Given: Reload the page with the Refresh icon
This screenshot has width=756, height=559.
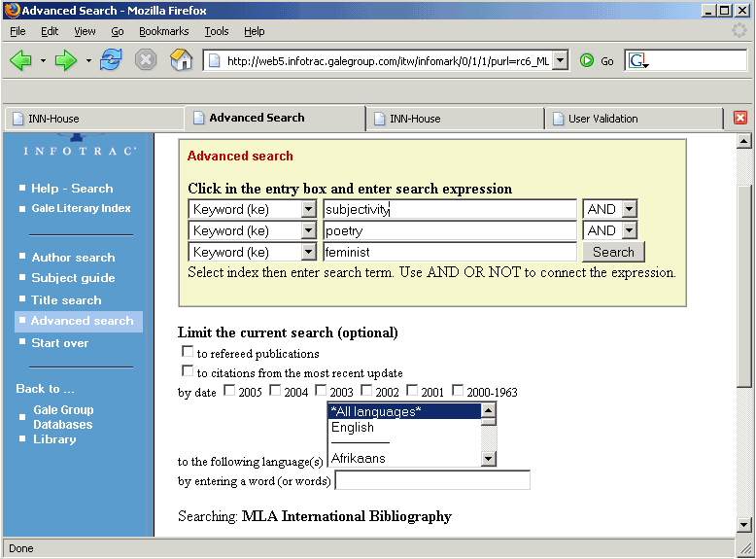Looking at the screenshot, I should point(111,60).
